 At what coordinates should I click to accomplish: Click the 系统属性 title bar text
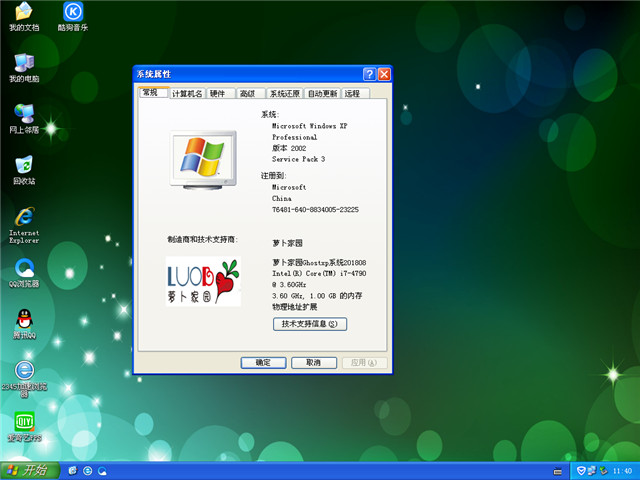point(153,74)
